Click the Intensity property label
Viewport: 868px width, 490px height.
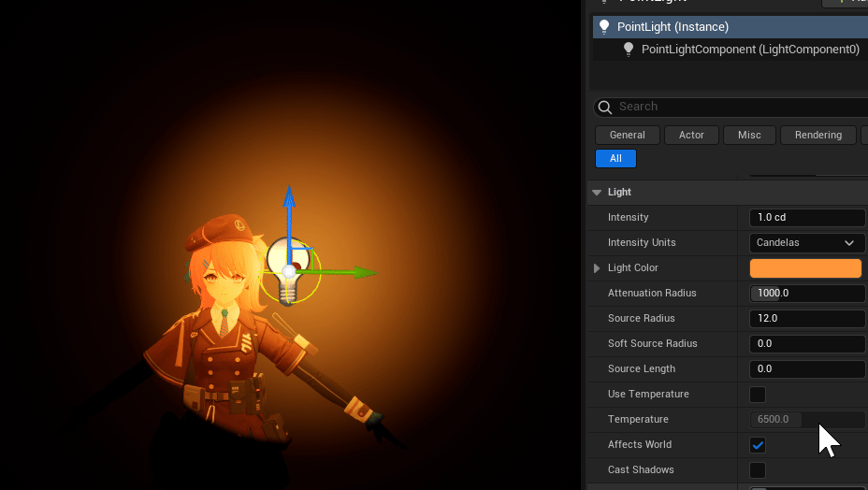(628, 217)
